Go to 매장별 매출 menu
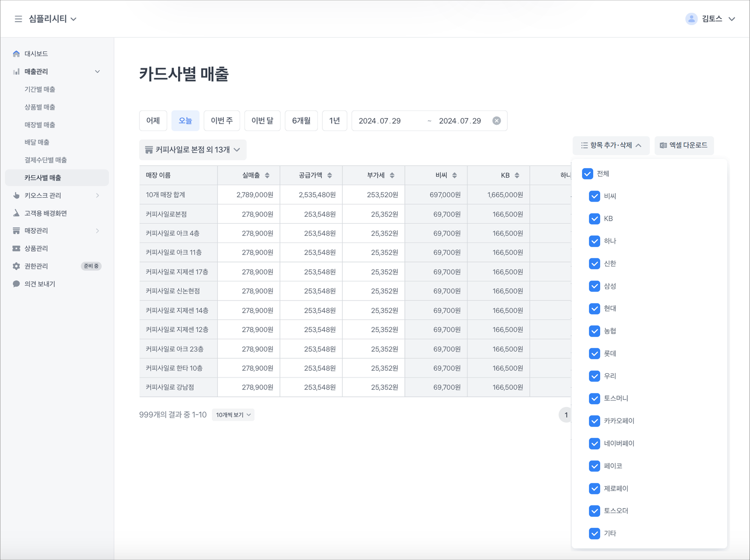The image size is (750, 560). pyautogui.click(x=40, y=125)
